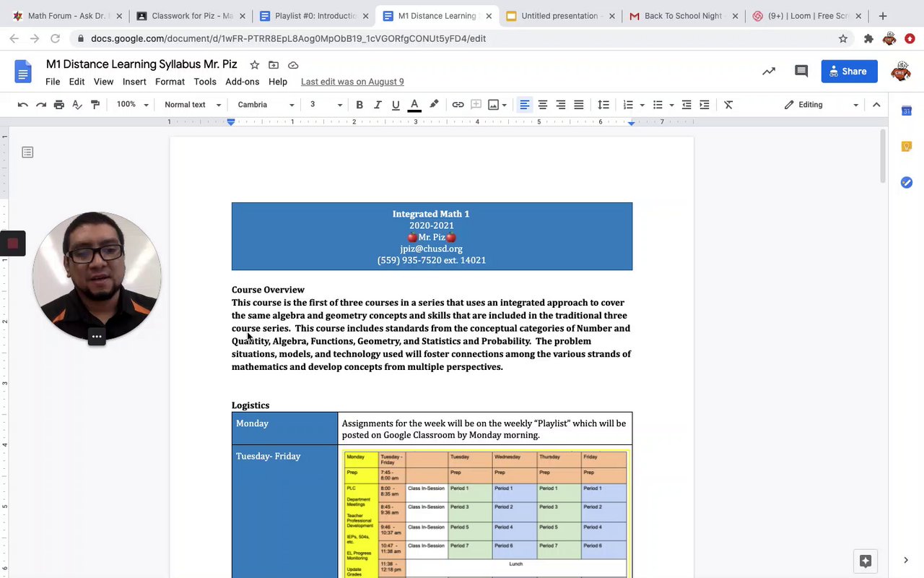The width and height of the screenshot is (924, 578).
Task: Toggle bold formatting
Action: pos(359,105)
